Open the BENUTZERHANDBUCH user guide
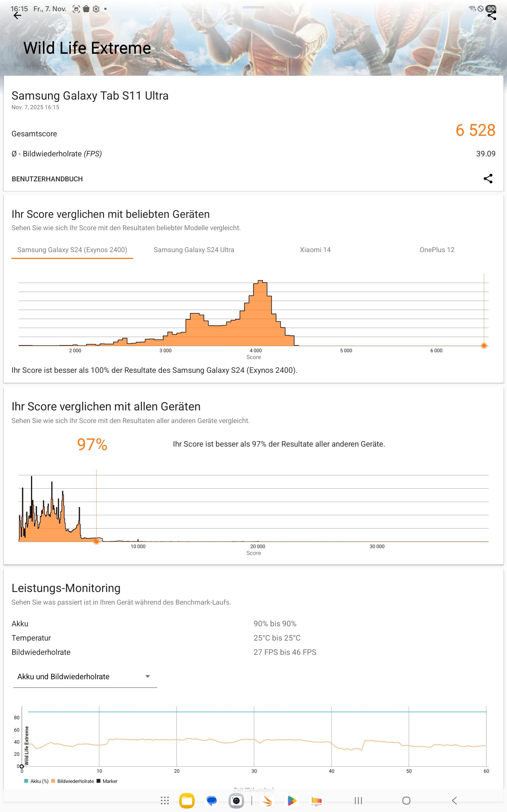Viewport: 507px width, 812px height. point(47,179)
